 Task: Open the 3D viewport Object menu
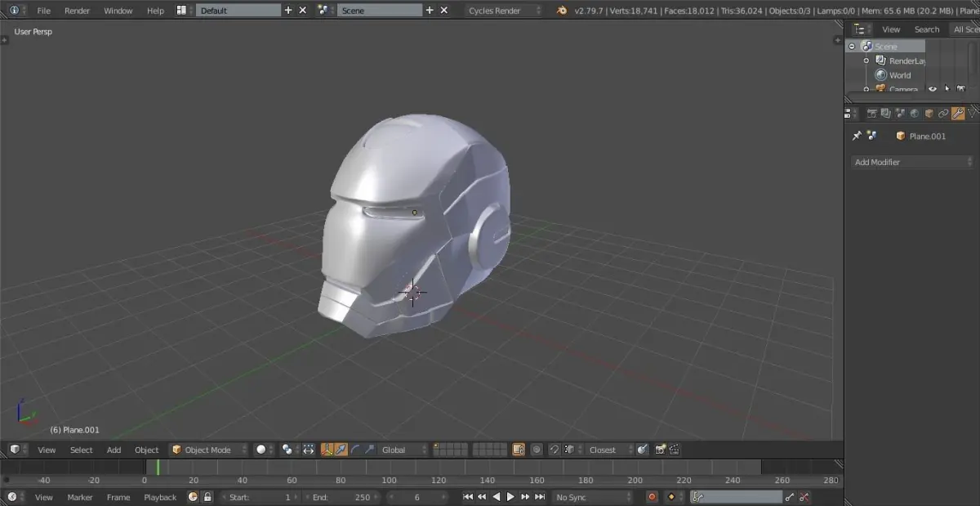tap(147, 450)
